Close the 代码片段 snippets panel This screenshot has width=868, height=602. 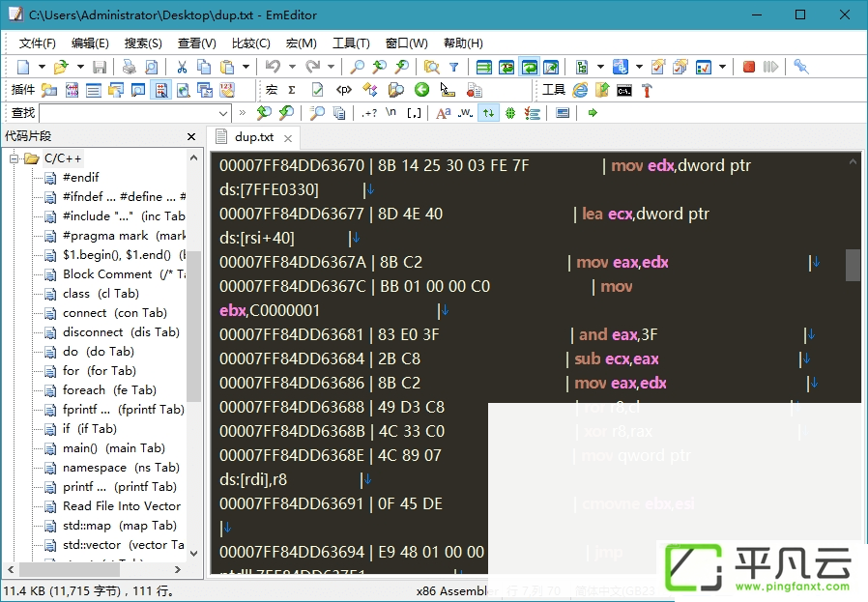point(191,136)
